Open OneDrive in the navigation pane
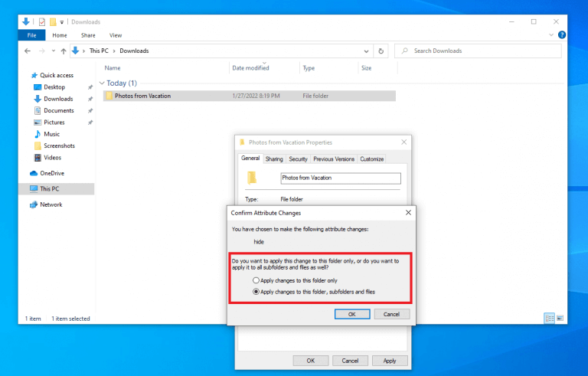The width and height of the screenshot is (588, 376). pyautogui.click(x=52, y=173)
